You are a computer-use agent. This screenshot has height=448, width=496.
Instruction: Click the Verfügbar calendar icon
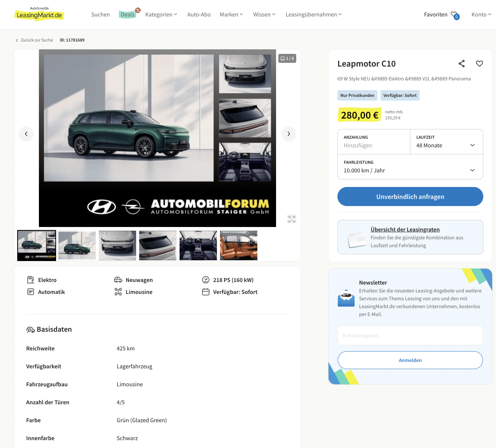pos(206,292)
